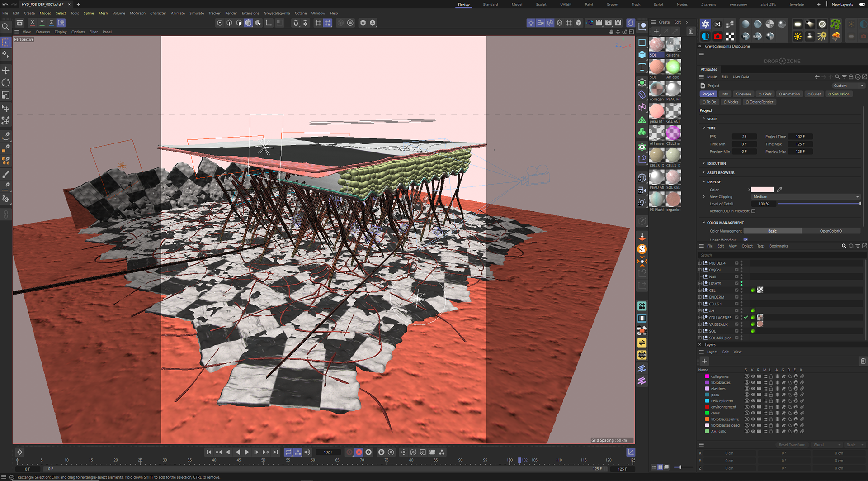Select the Move tool in left toolbar
The width and height of the screenshot is (868, 481).
point(6,70)
